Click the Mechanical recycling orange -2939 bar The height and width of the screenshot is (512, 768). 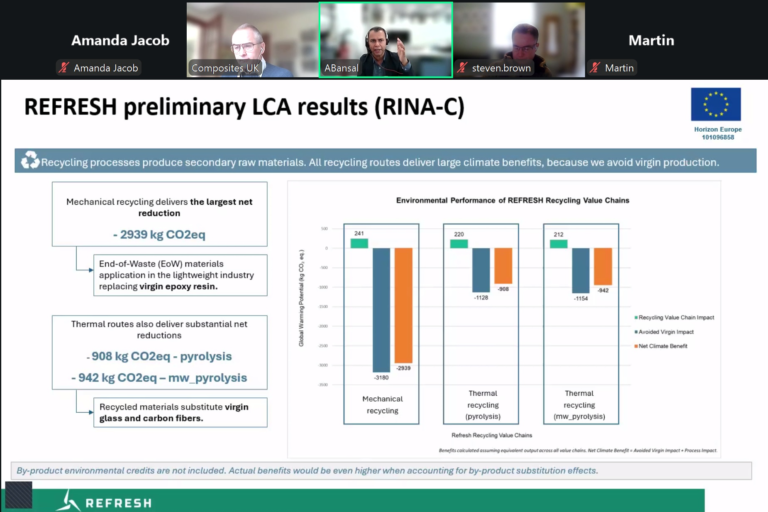(404, 305)
